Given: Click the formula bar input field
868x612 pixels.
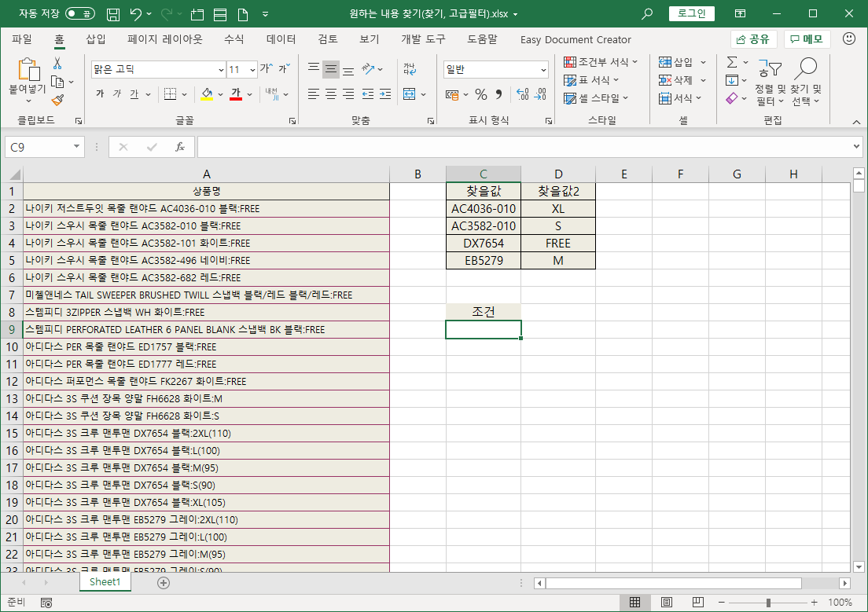Looking at the screenshot, I should click(524, 147).
